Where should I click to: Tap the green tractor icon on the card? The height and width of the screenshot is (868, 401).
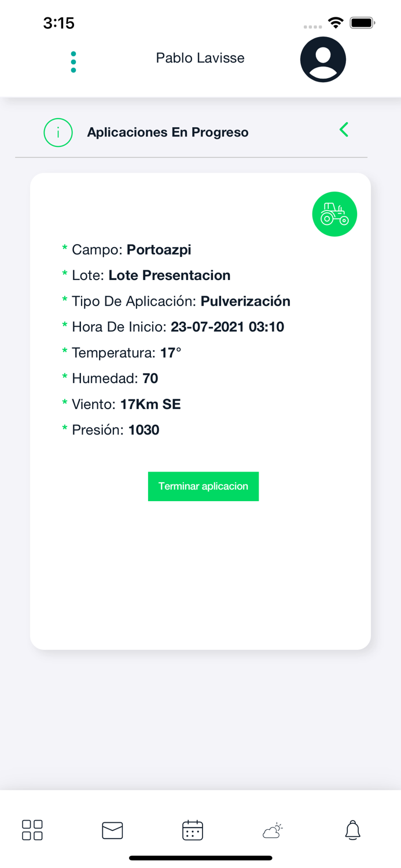(334, 214)
